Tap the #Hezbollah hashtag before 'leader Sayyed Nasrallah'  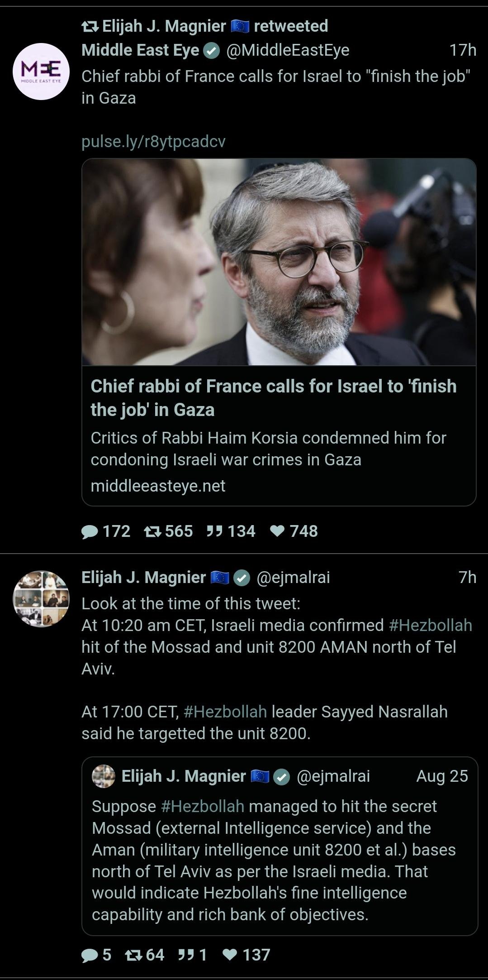tap(225, 712)
